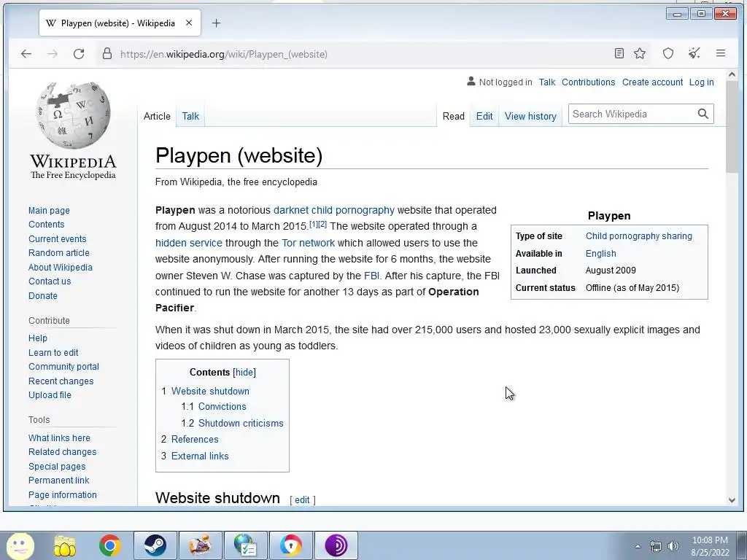Image resolution: width=747 pixels, height=560 pixels.
Task: Open citation reference [1]
Action: click(x=314, y=224)
